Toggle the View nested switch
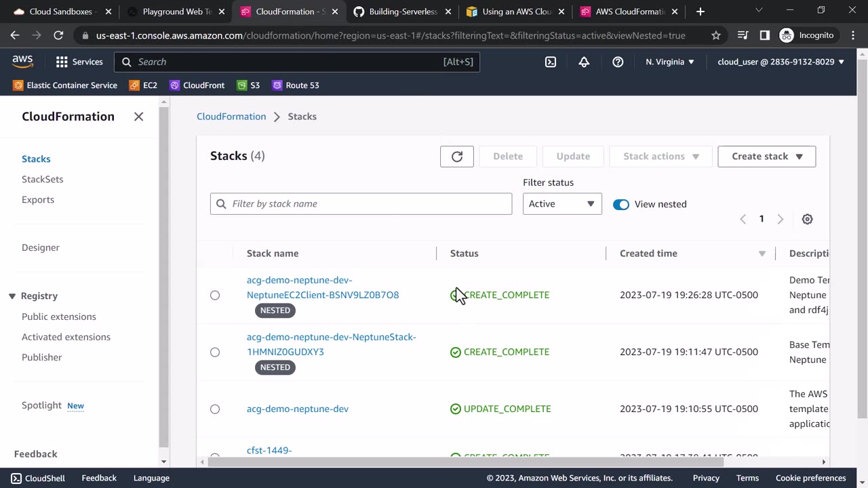The width and height of the screenshot is (868, 488). 621,204
